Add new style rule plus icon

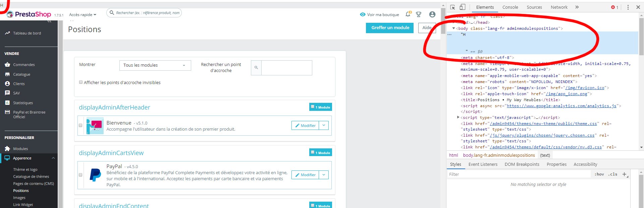625,174
